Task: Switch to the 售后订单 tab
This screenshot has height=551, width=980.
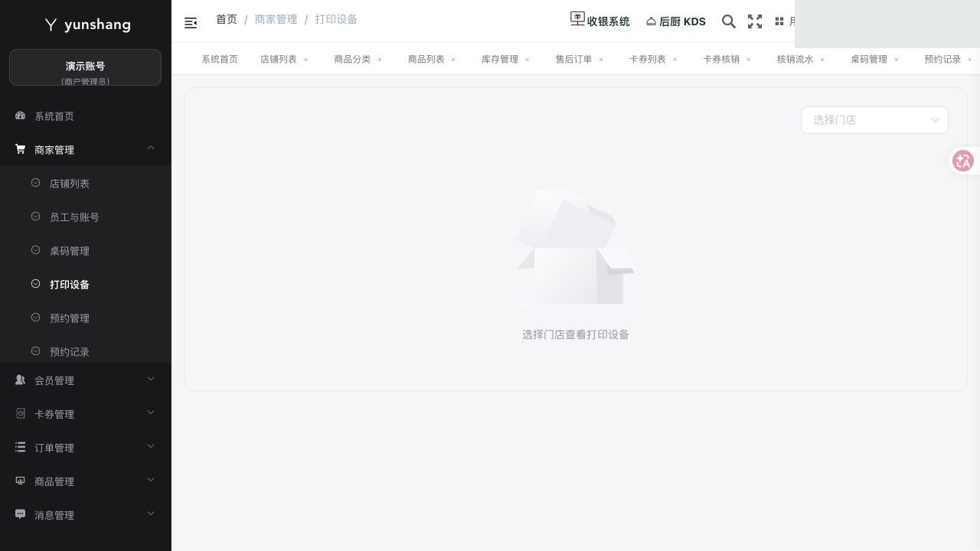Action: coord(574,59)
